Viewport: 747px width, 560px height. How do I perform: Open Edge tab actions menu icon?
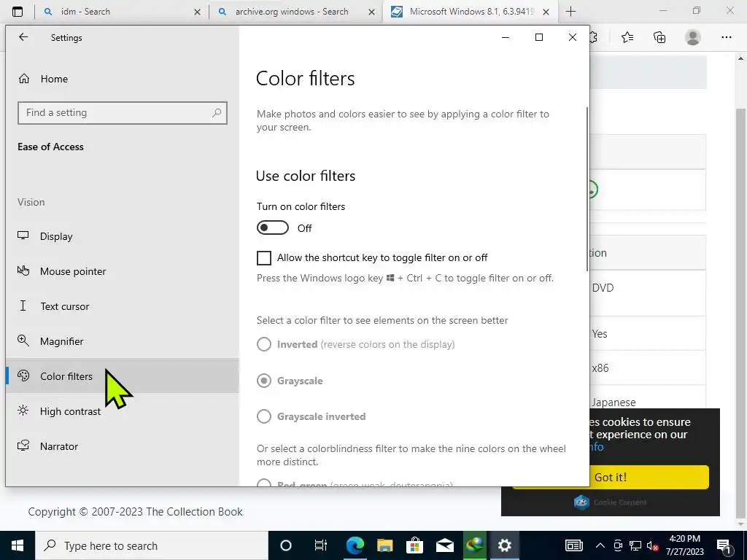point(18,12)
